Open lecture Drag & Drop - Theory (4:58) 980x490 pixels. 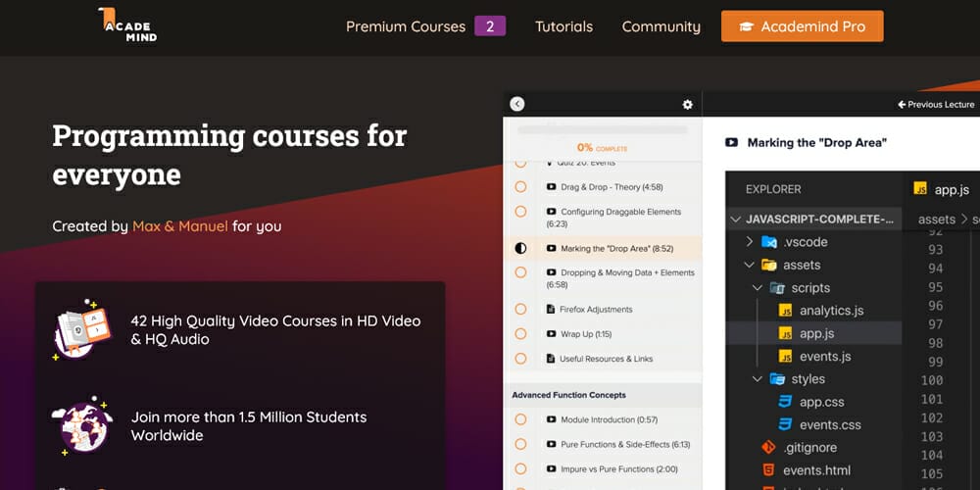pyautogui.click(x=612, y=187)
